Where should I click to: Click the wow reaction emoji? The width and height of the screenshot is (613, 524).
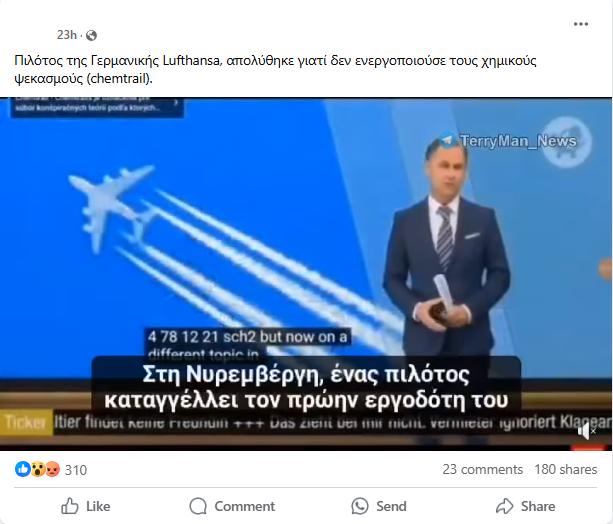38,469
